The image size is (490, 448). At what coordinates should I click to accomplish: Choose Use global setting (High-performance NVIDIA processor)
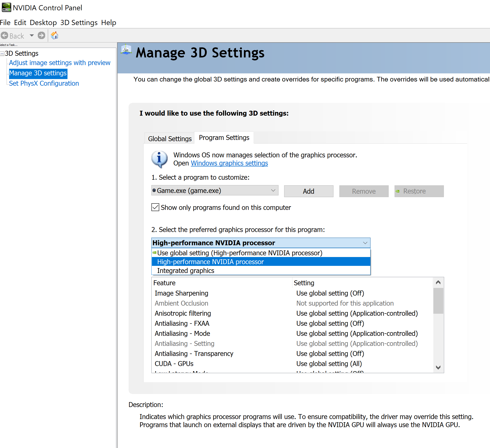pos(261,253)
